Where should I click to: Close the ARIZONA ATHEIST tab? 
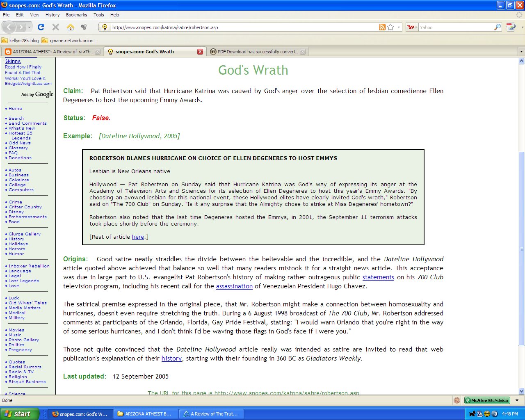pyautogui.click(x=98, y=52)
